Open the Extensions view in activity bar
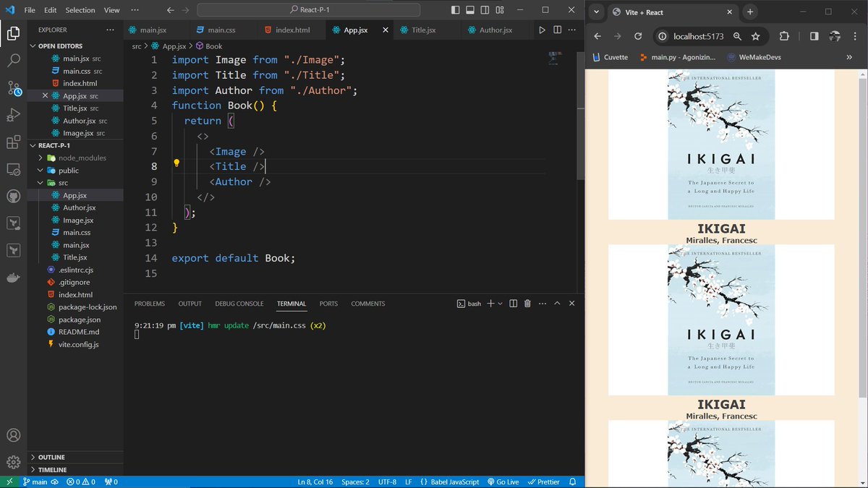The width and height of the screenshot is (868, 488). click(13, 142)
